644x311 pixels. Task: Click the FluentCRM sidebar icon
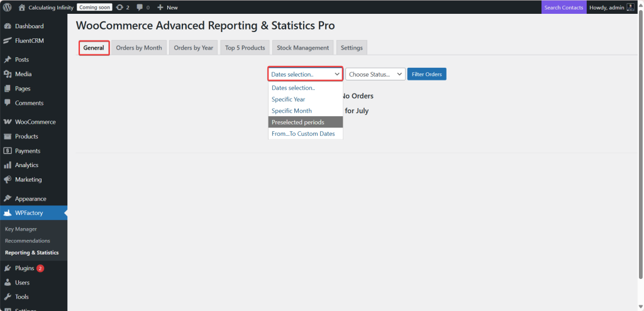click(8, 41)
